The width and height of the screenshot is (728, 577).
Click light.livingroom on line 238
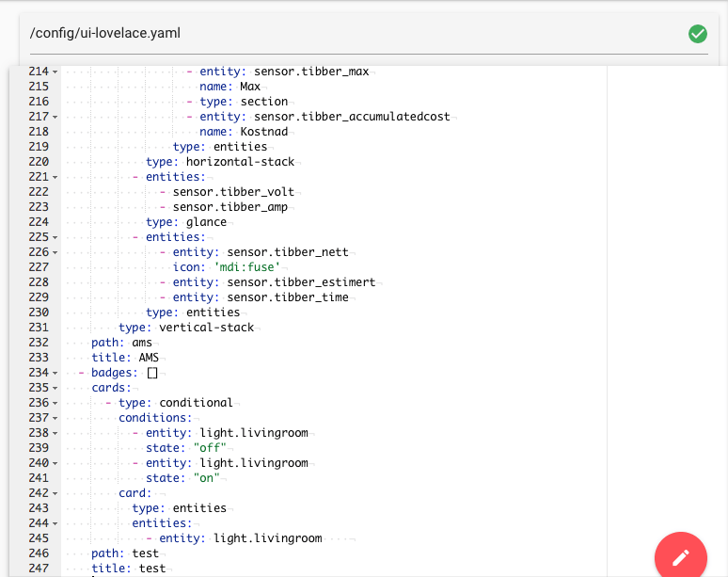pos(254,433)
